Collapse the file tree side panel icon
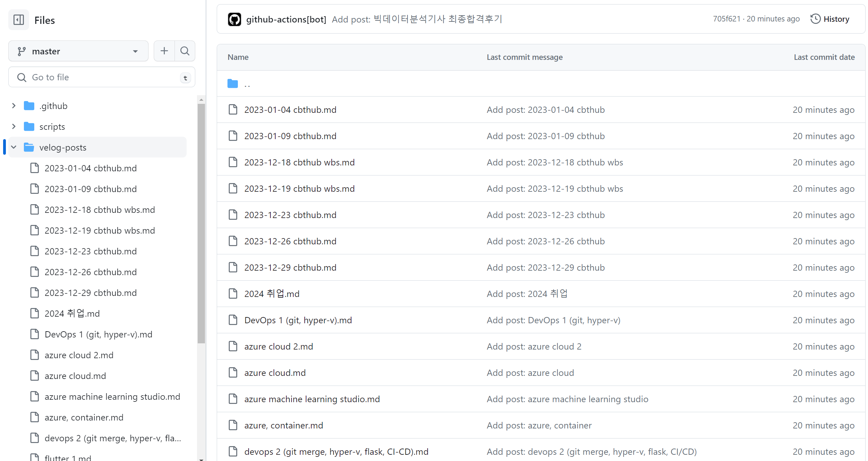The width and height of the screenshot is (868, 461). [x=19, y=20]
